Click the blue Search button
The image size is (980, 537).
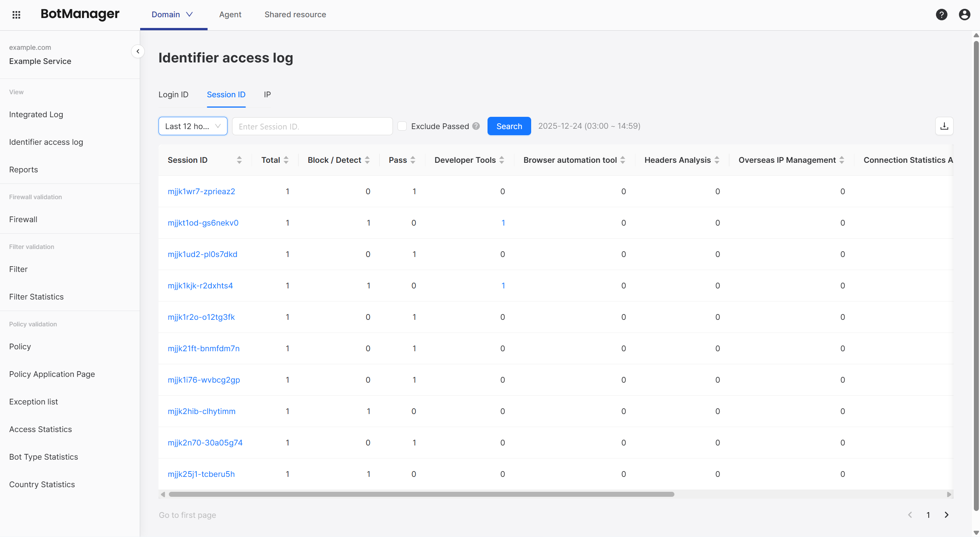pyautogui.click(x=509, y=126)
